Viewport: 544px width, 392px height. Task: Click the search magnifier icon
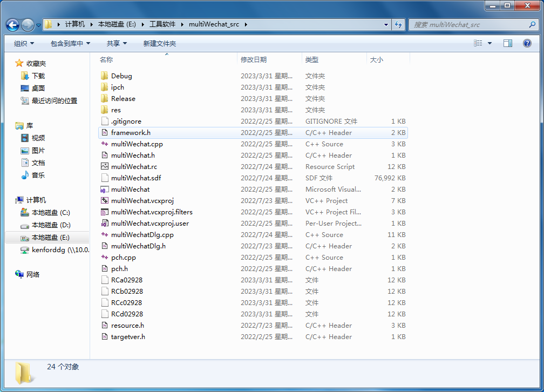point(532,25)
